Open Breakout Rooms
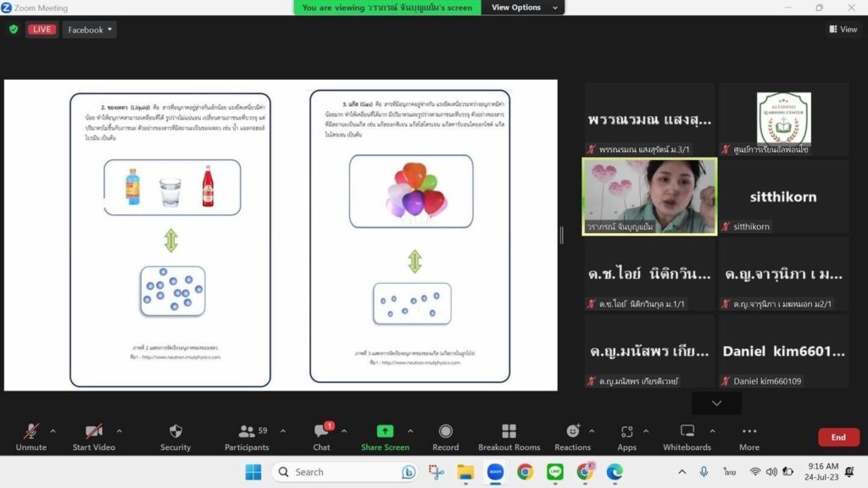This screenshot has width=868, height=488. point(509,432)
